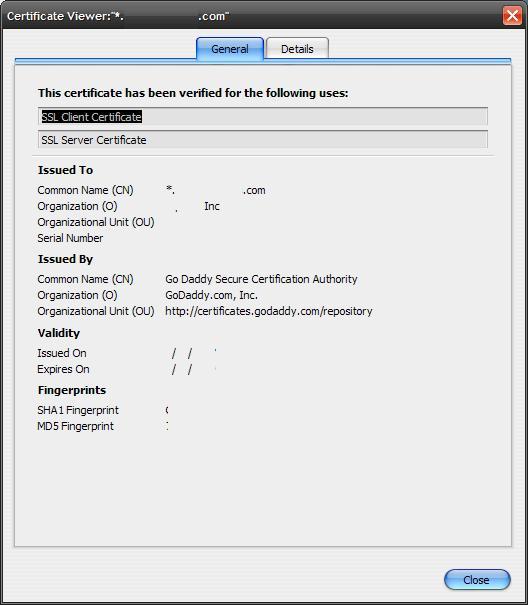Click the MD5 Fingerprint label
Image resolution: width=528 pixels, height=605 pixels.
[x=75, y=426]
